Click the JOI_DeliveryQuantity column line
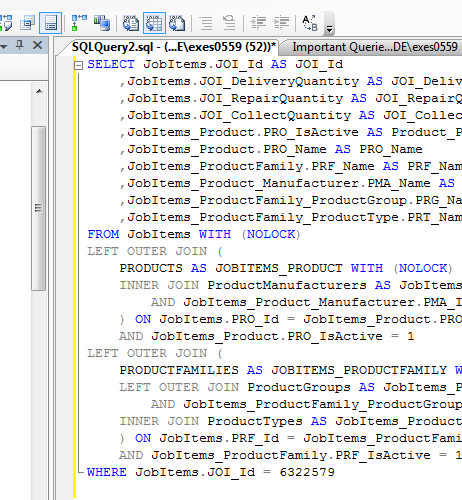The height and width of the screenshot is (500, 462). coord(291,81)
